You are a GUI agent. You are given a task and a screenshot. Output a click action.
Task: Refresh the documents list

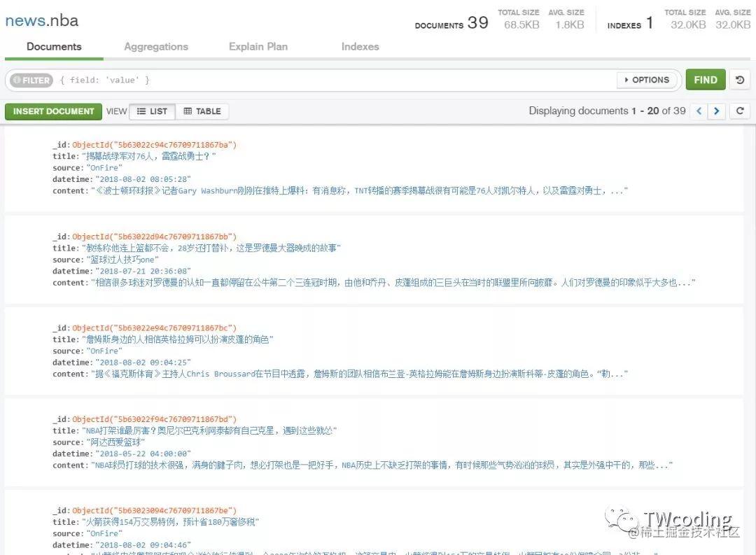click(x=740, y=111)
